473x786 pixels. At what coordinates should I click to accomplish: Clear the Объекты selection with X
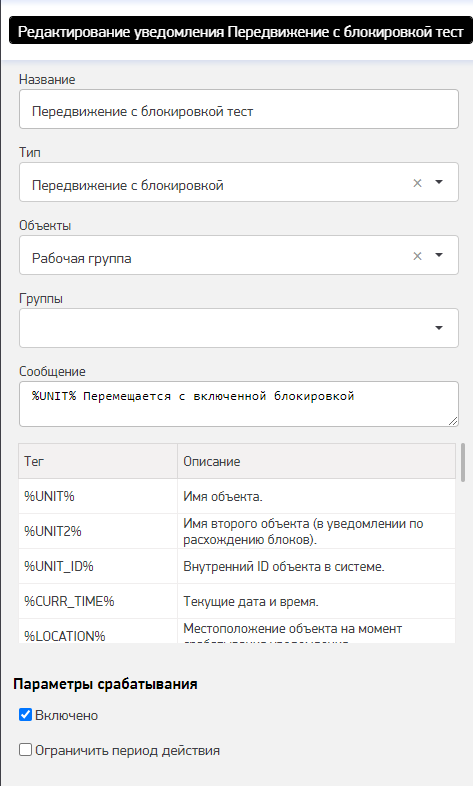[417, 256]
